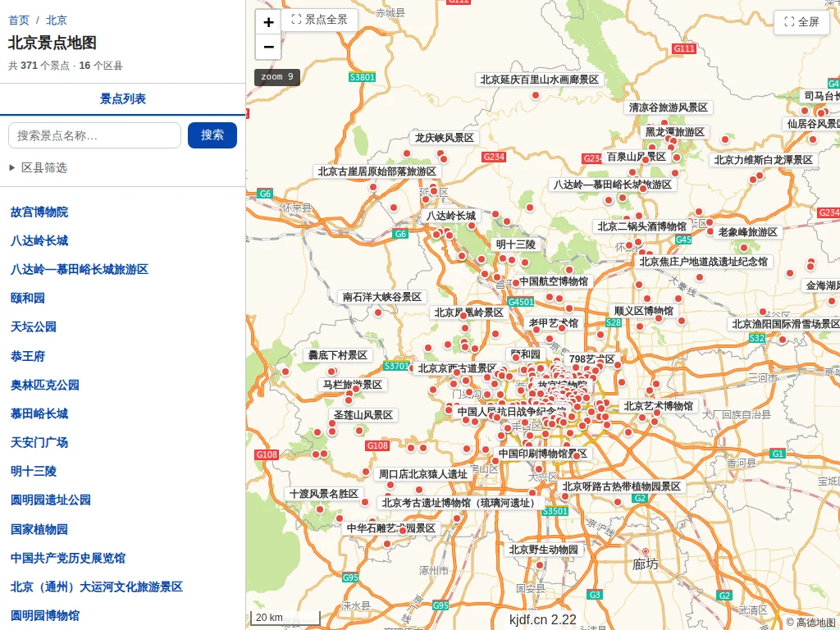Click the 十渡风景名胜区 map label

323,493
